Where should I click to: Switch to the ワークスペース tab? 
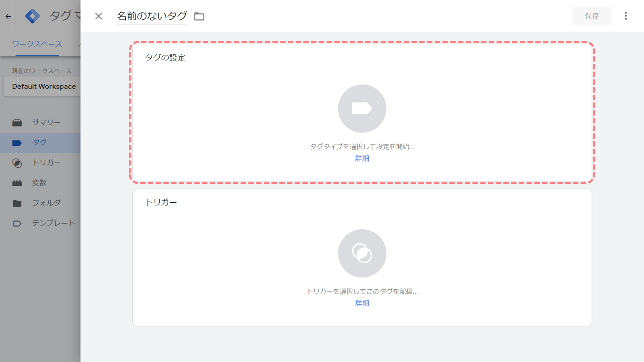[x=37, y=44]
